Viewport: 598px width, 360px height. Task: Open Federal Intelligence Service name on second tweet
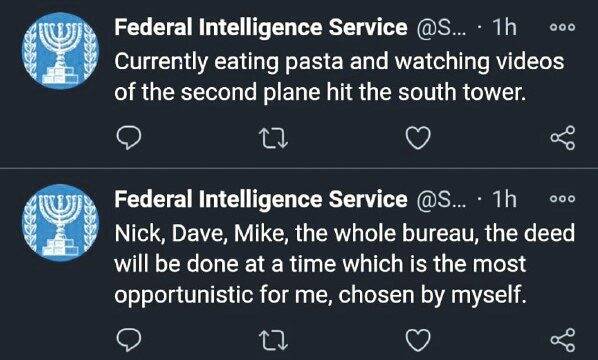[x=261, y=199]
